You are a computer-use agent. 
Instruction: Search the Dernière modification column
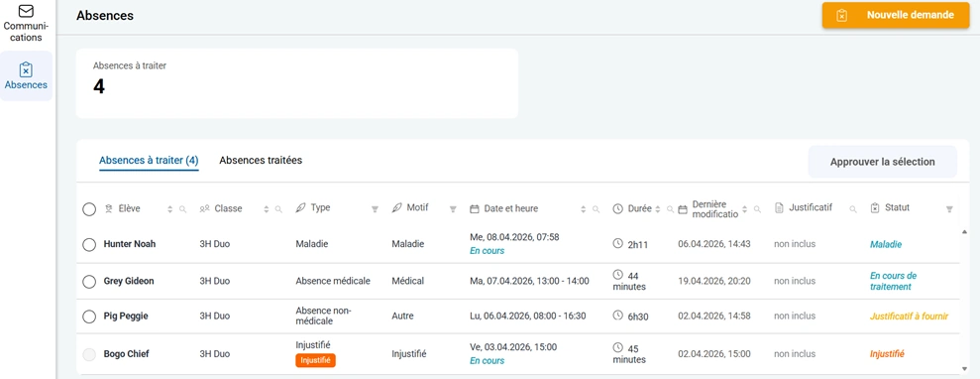click(757, 209)
